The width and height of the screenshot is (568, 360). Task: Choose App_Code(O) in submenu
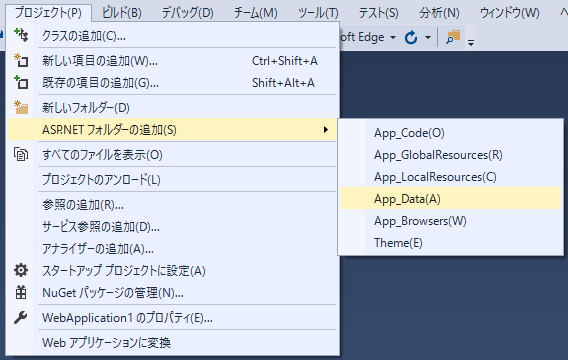[x=451, y=133]
